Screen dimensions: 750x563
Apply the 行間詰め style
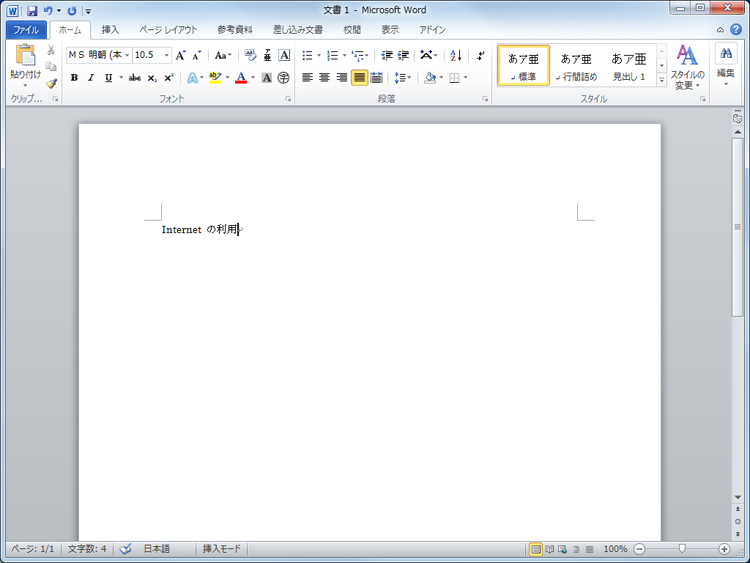(576, 66)
